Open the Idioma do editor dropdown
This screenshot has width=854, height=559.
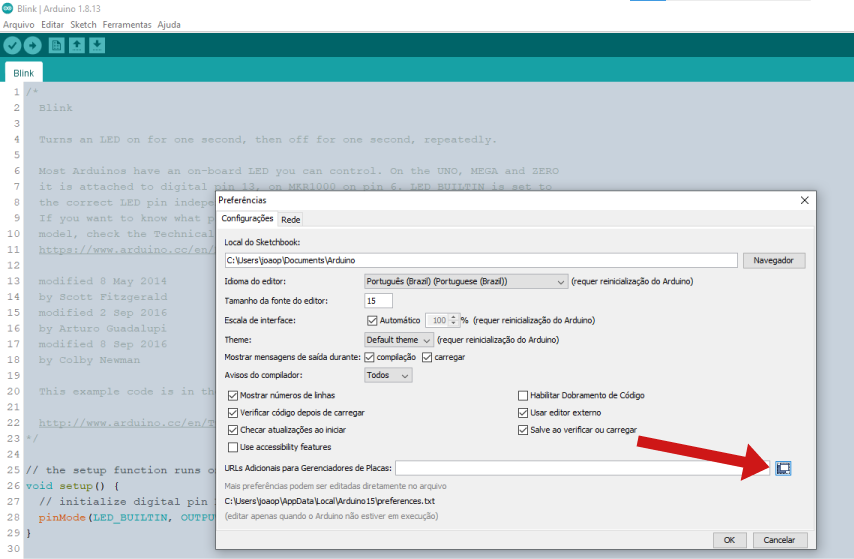click(x=466, y=282)
